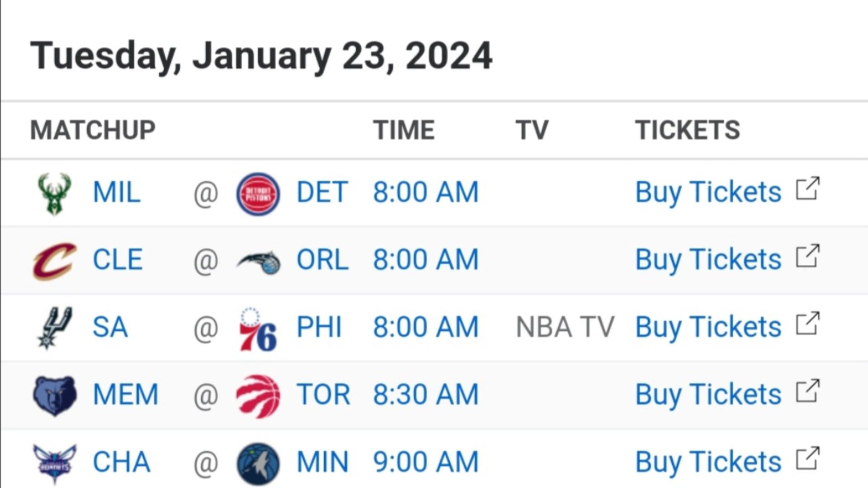Select the Toronto Raptors logo
868x488 pixels.
258,396
